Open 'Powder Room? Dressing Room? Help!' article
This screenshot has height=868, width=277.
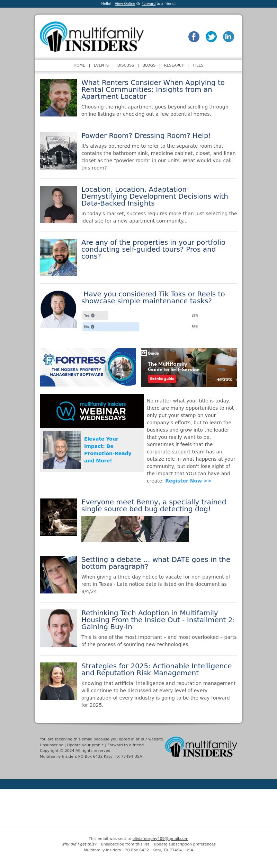(x=146, y=136)
